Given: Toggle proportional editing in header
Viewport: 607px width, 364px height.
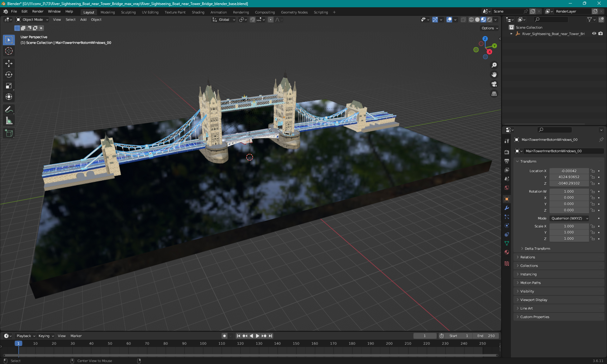Looking at the screenshot, I should [270, 20].
